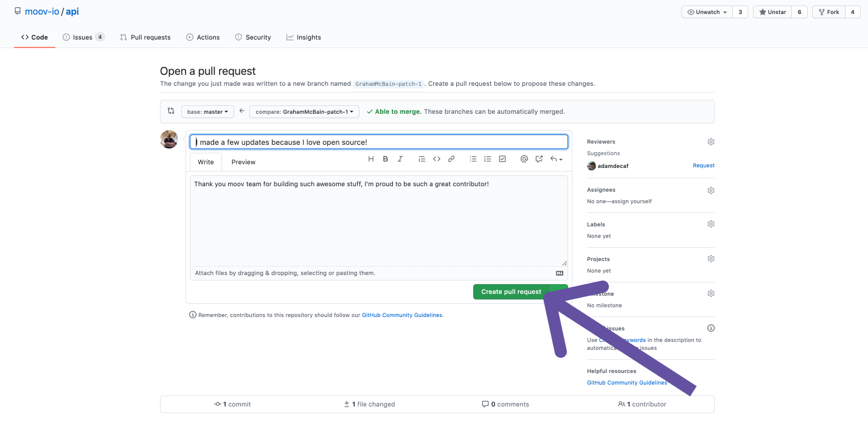This screenshot has height=429, width=868.
Task: Insert a quote block
Action: point(422,159)
